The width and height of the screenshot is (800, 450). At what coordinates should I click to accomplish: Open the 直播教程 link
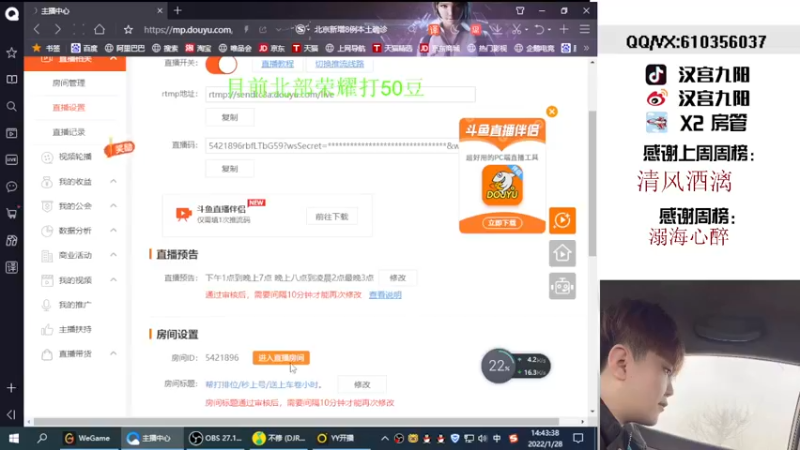pos(278,64)
